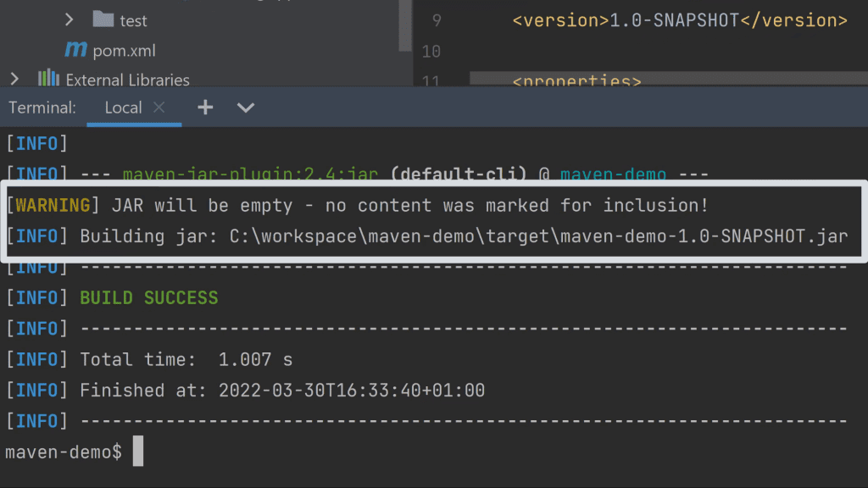Click the maven-demo link in the build output

pos(613,174)
